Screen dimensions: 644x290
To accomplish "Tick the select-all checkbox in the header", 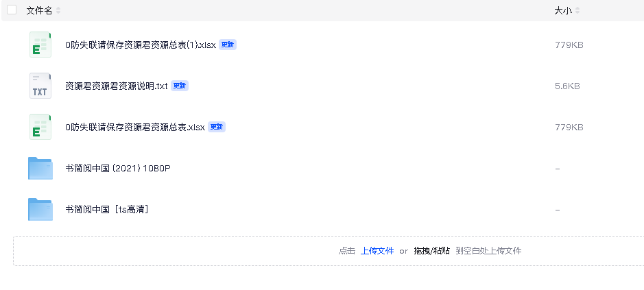I will (12, 10).
